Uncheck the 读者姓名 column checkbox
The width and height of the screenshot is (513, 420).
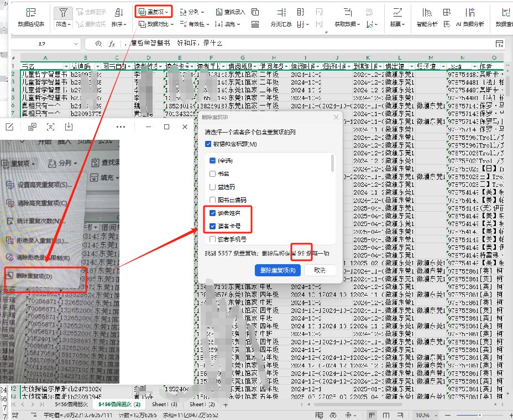tap(213, 213)
